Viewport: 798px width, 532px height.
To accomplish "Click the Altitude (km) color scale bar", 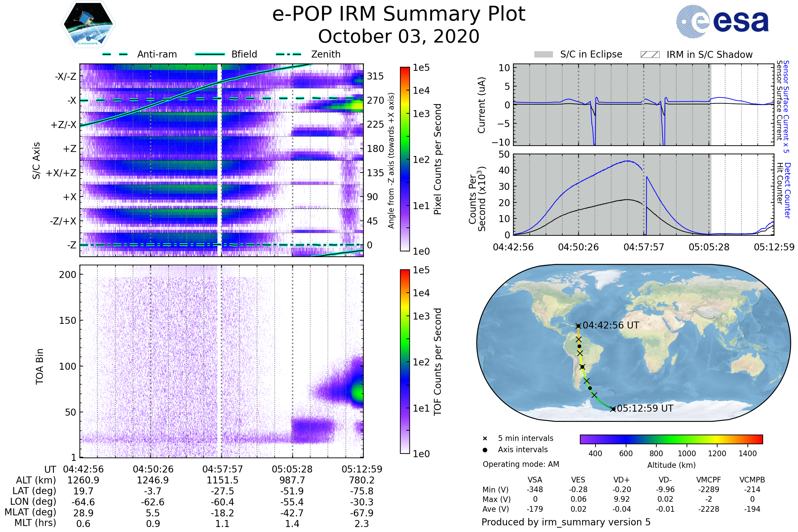I will point(671,439).
